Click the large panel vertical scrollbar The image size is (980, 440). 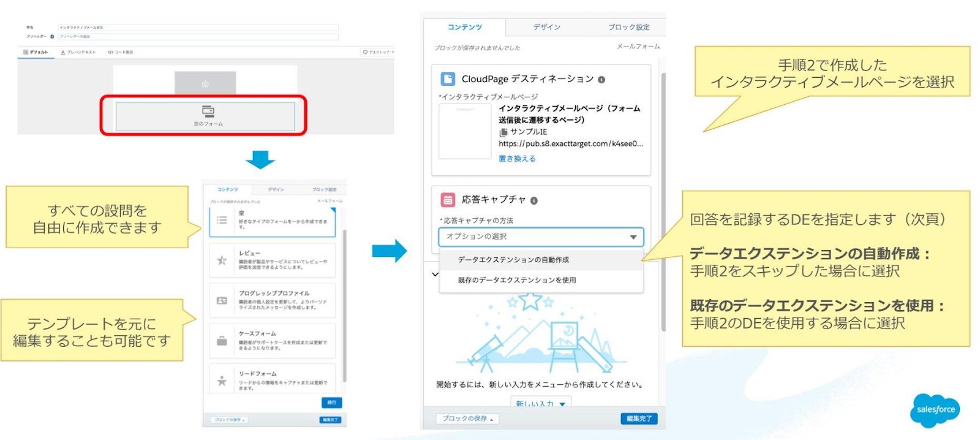pyautogui.click(x=663, y=202)
